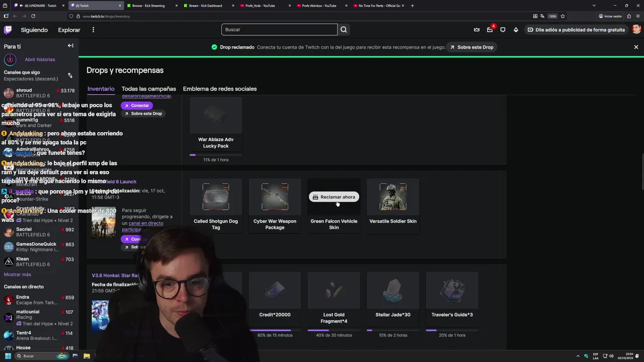This screenshot has height=362, width=644.
Task: Click the search magnifier button
Action: click(x=344, y=30)
